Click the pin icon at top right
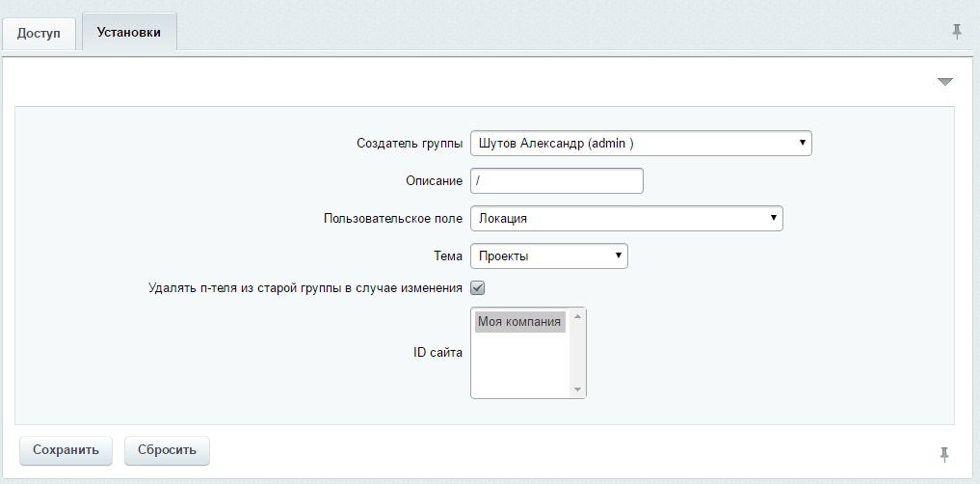The height and width of the screenshot is (484, 980). click(957, 32)
